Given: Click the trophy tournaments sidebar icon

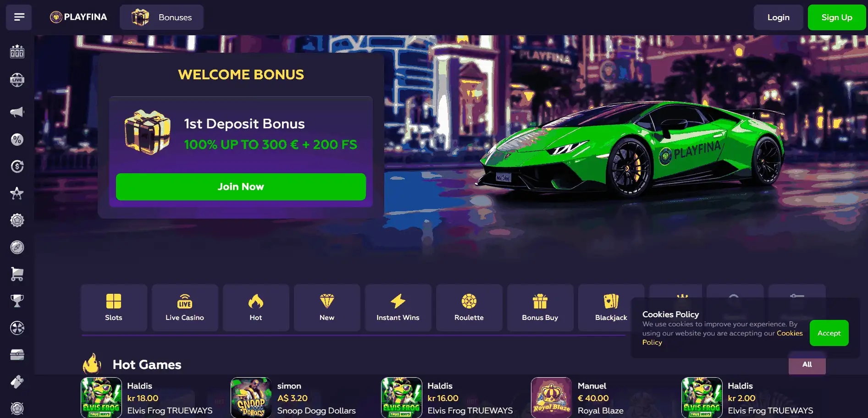Looking at the screenshot, I should [x=17, y=301].
